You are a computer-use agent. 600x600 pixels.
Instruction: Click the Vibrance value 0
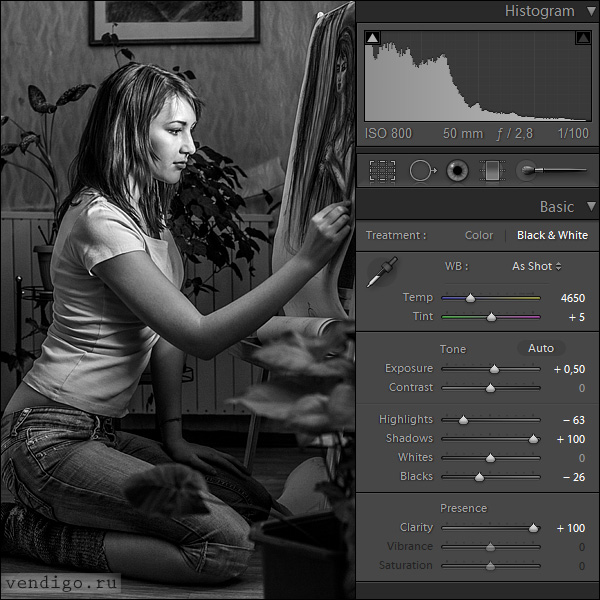click(x=582, y=547)
